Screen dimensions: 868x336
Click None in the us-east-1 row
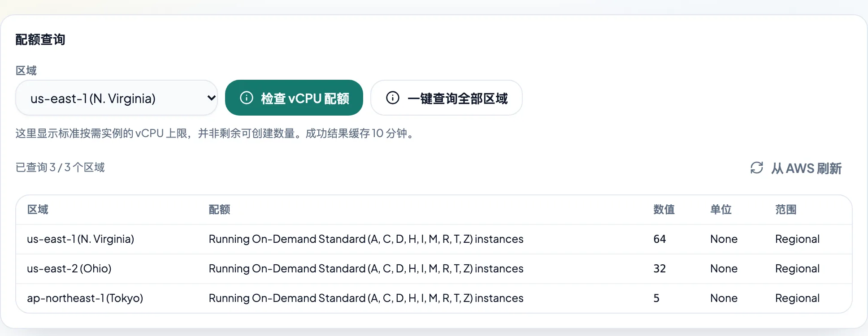coord(724,239)
